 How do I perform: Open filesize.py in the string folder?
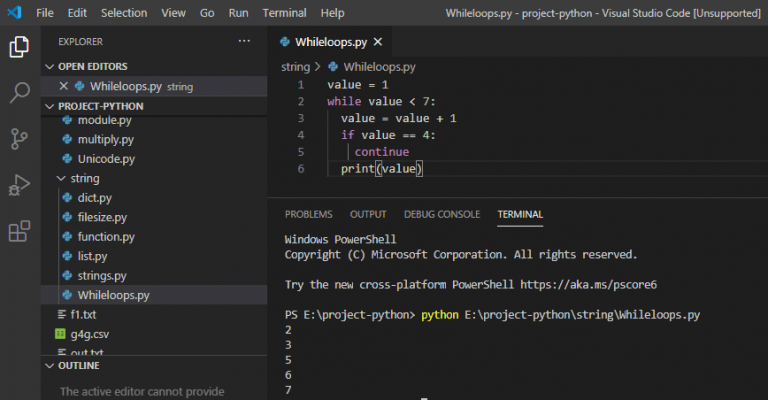point(102,217)
